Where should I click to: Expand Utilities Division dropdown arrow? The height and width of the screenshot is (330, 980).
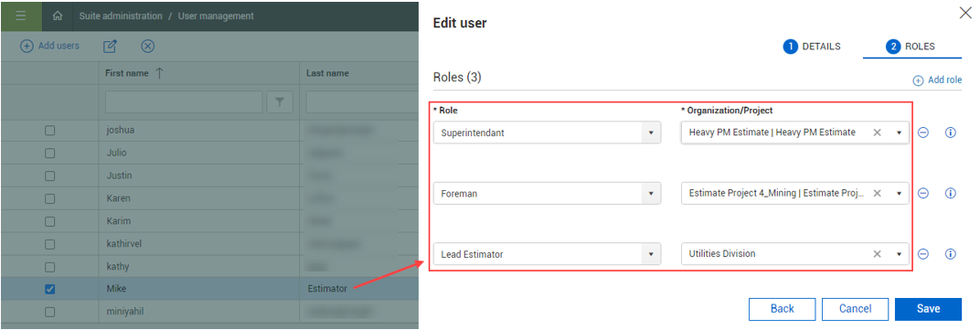tap(899, 254)
